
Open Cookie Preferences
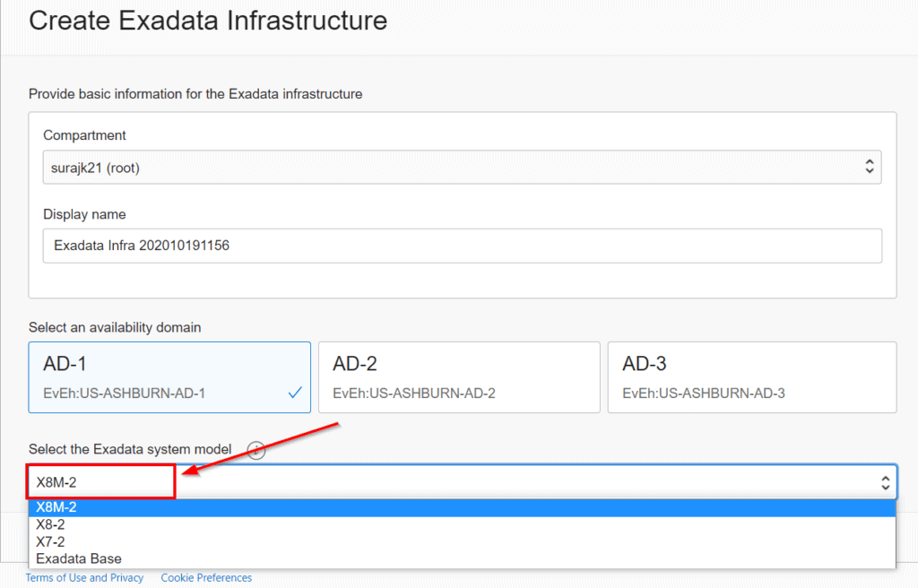[x=206, y=577]
